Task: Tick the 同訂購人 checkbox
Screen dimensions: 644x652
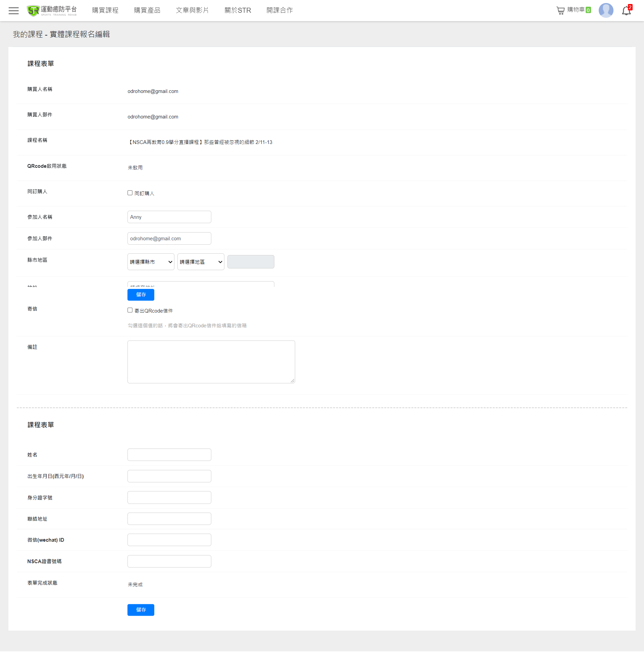Action: coord(130,193)
